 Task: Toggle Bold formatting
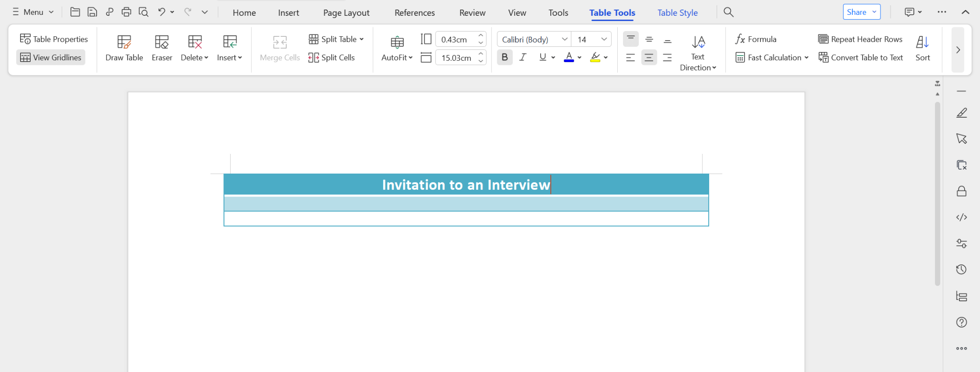coord(504,57)
